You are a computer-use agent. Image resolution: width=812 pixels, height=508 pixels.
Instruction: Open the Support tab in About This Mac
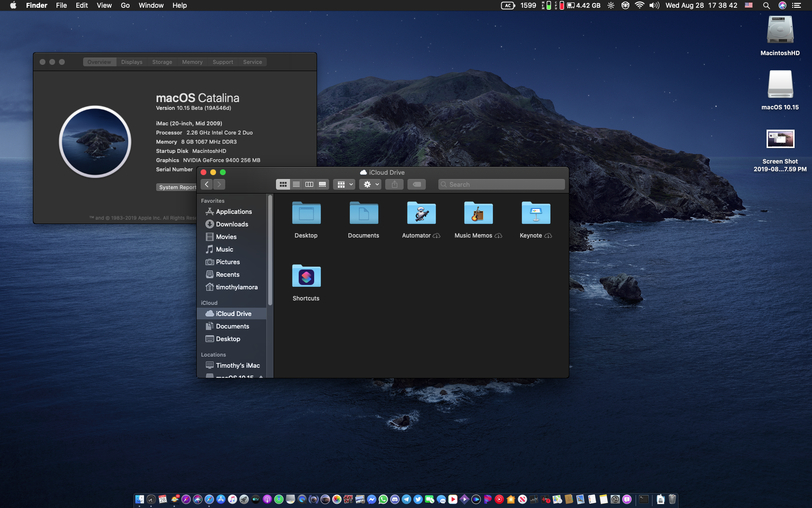[x=222, y=62]
